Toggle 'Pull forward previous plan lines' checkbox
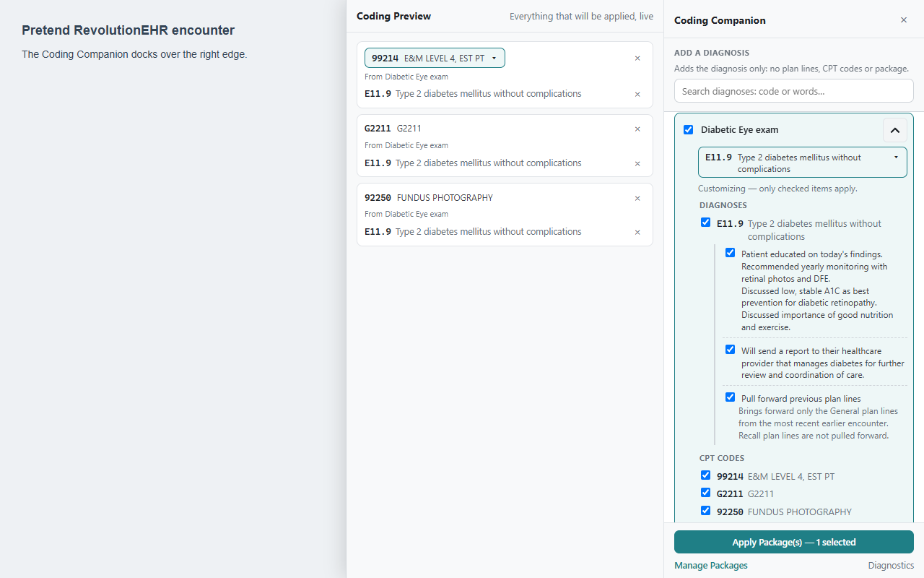924x578 pixels. coord(731,397)
